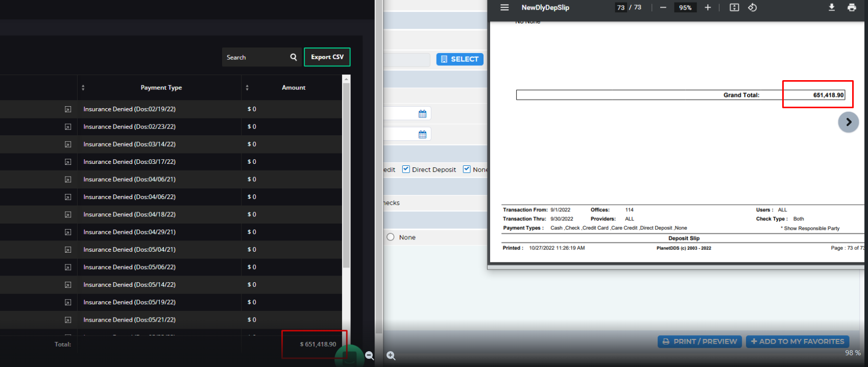The width and height of the screenshot is (868, 367).
Task: Click the PDF zoom in plus icon
Action: click(x=708, y=8)
